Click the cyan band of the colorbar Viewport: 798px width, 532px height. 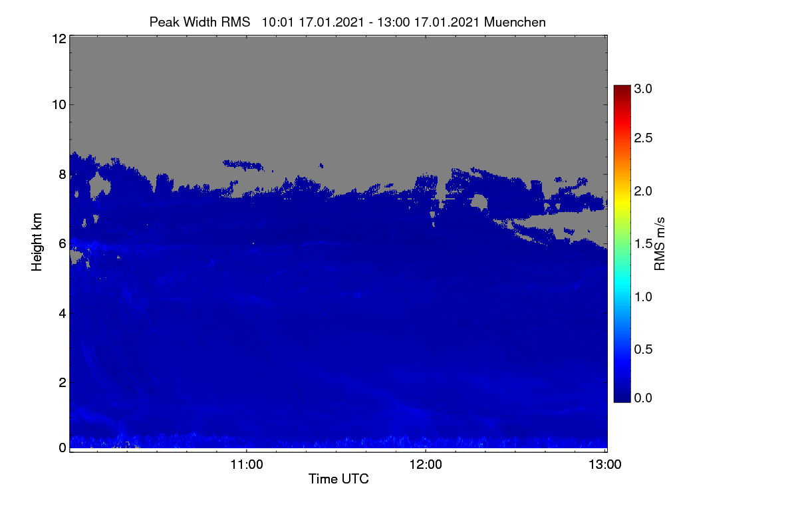[622, 283]
